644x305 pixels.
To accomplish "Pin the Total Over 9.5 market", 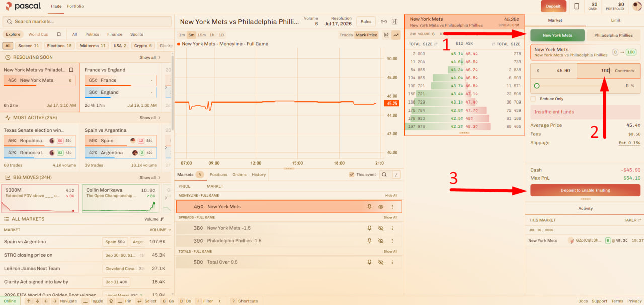I will coord(369,262).
